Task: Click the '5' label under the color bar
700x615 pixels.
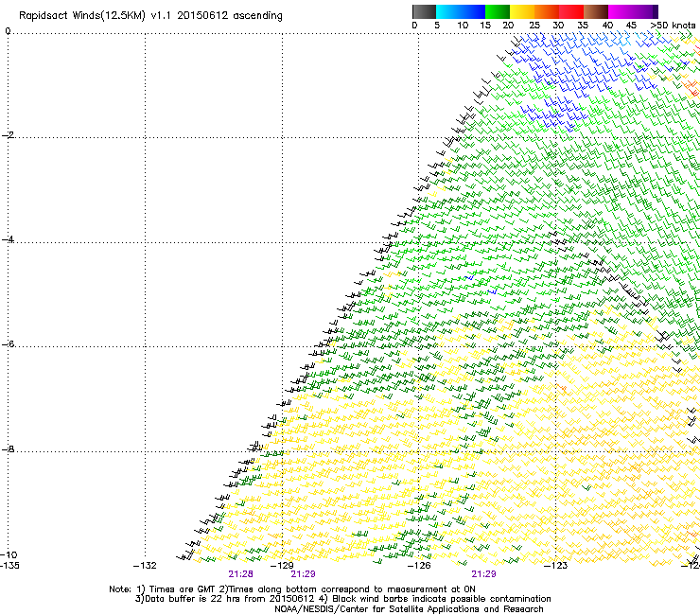Action: click(437, 26)
